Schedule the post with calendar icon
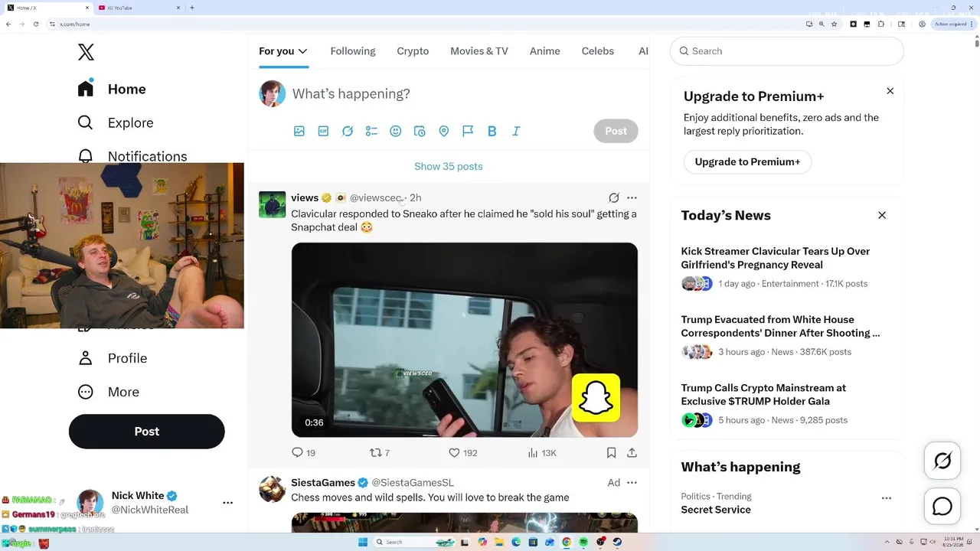This screenshot has height=551, width=980. (x=420, y=131)
